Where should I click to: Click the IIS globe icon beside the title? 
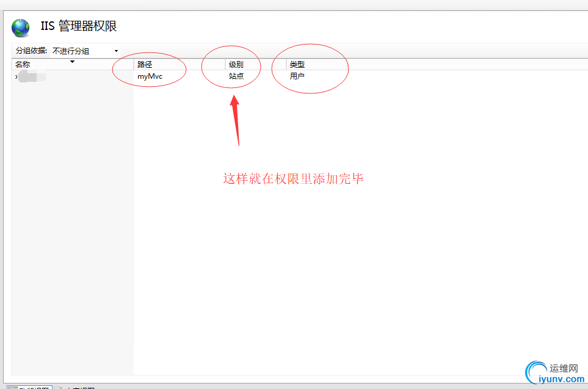coord(20,27)
